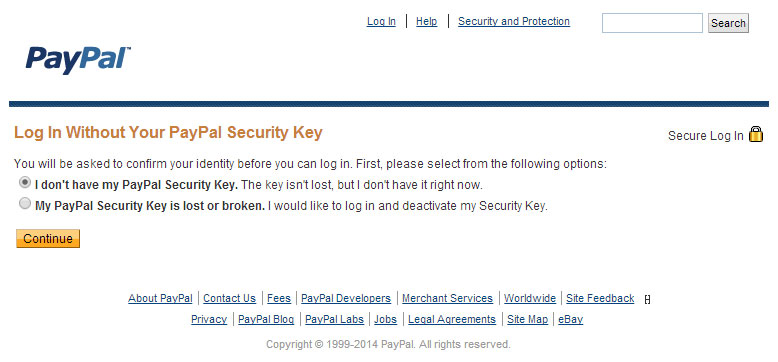View the Fees link
This screenshot has height=362, width=778.
(x=279, y=299)
